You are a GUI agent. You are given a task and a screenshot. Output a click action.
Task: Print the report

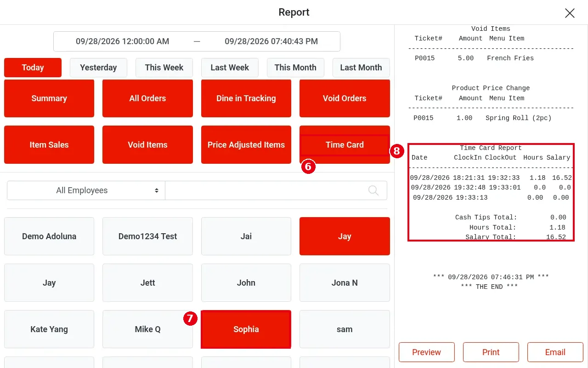pyautogui.click(x=491, y=352)
